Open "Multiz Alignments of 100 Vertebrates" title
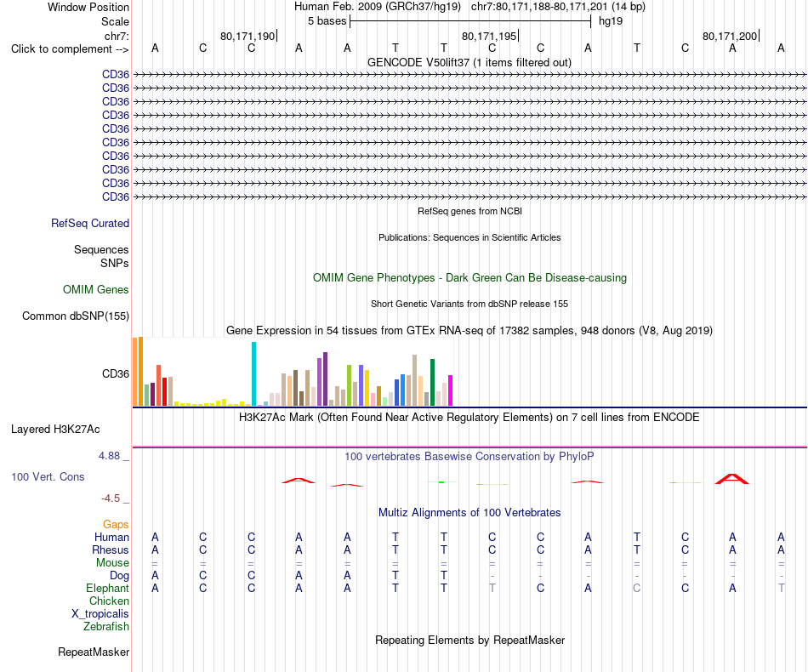The image size is (808, 672). tap(469, 512)
